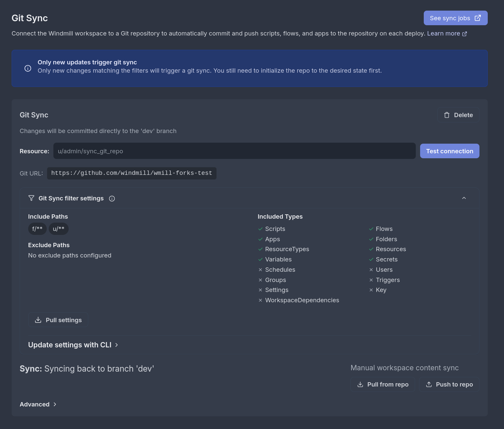Collapse the Git Sync filter settings panel

464,198
